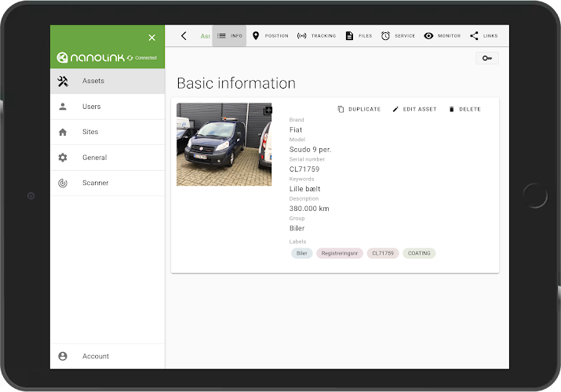Open the Position tab

click(x=270, y=36)
